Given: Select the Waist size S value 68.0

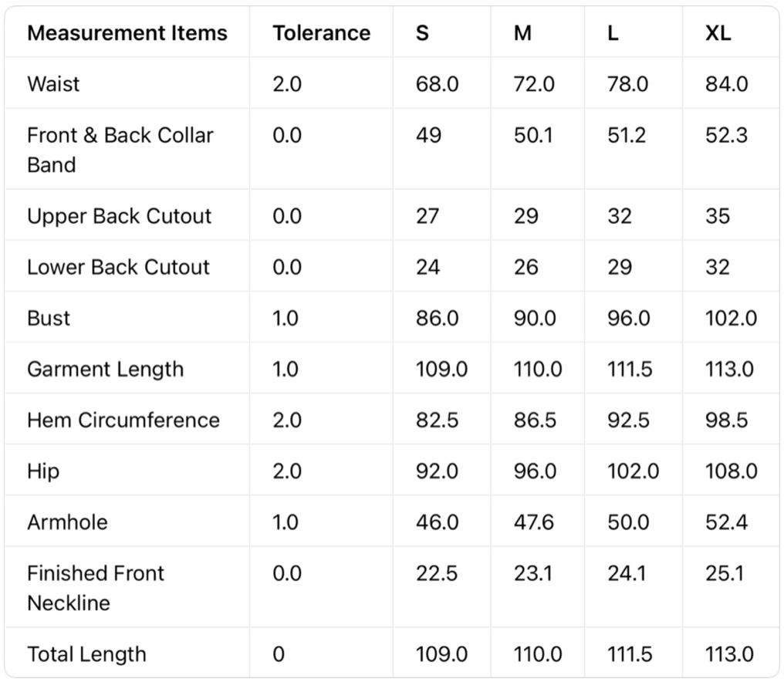Looking at the screenshot, I should [437, 84].
